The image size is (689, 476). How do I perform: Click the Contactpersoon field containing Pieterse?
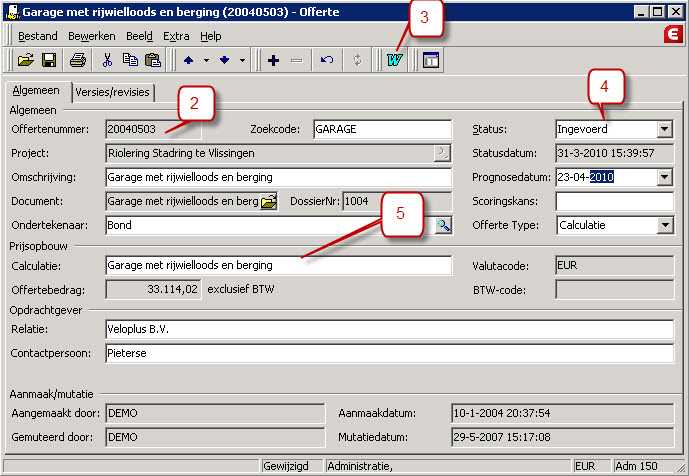[x=388, y=353]
